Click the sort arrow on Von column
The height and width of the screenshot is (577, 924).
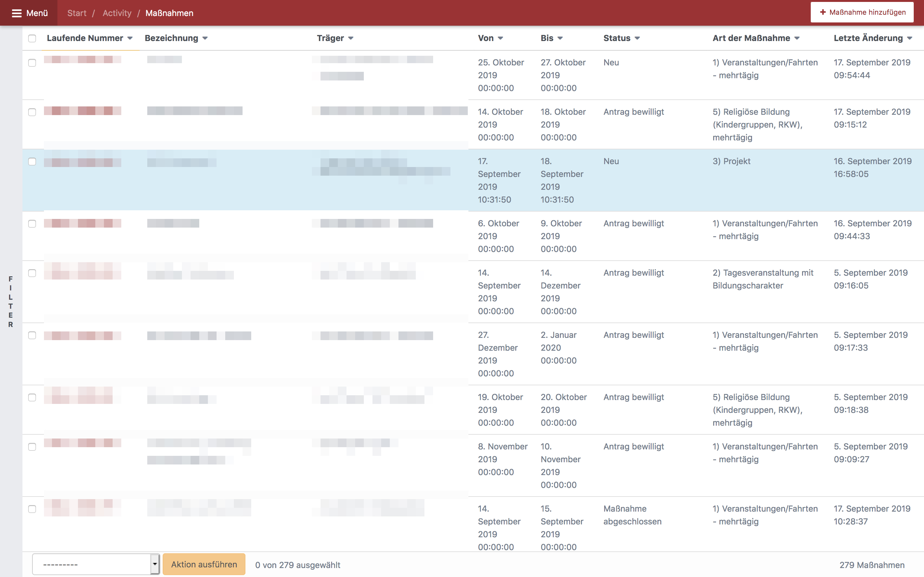(501, 38)
